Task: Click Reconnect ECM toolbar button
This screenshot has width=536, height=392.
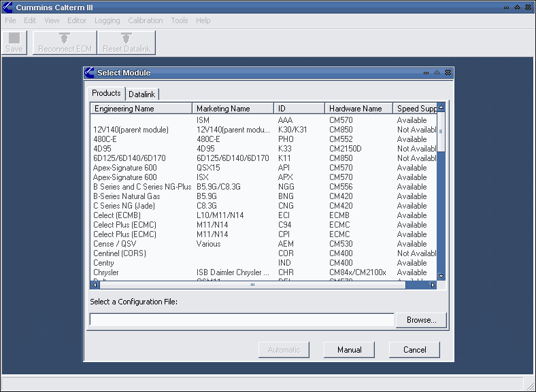Action: click(65, 42)
